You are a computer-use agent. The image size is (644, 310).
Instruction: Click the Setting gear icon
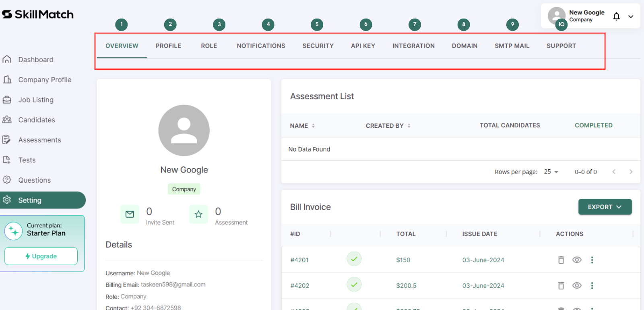[x=7, y=200]
